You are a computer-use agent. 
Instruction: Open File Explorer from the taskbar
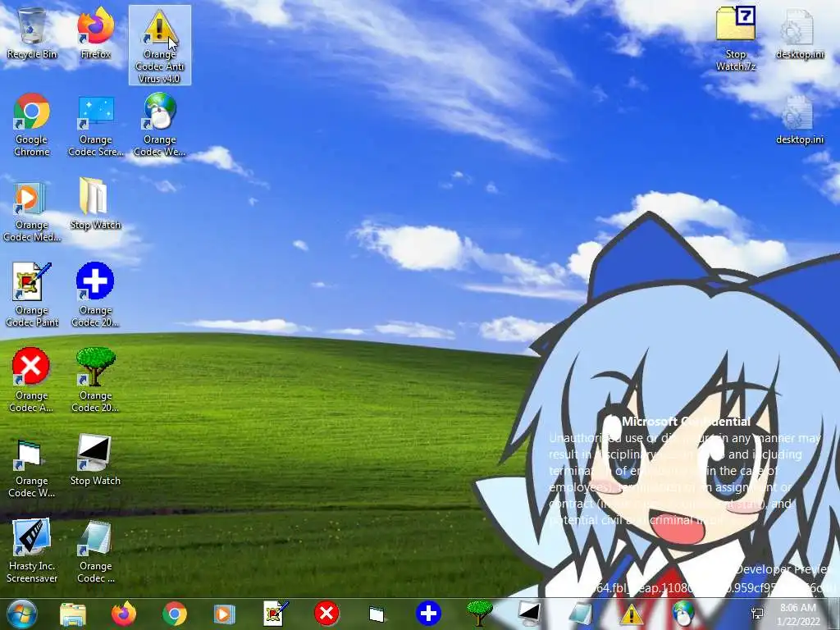73,614
